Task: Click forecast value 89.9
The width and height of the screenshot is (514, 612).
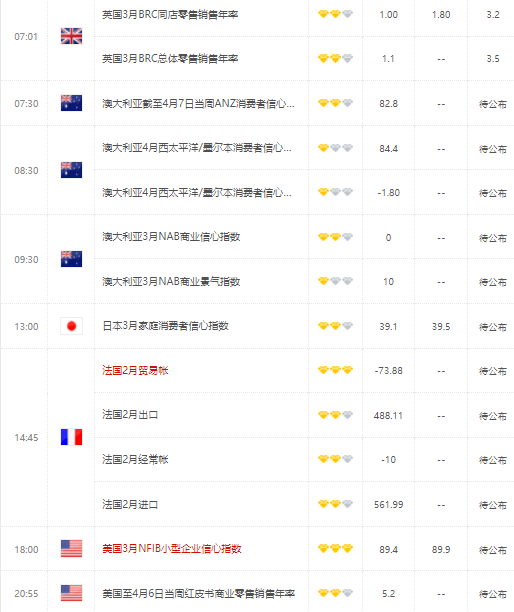Action: (441, 550)
